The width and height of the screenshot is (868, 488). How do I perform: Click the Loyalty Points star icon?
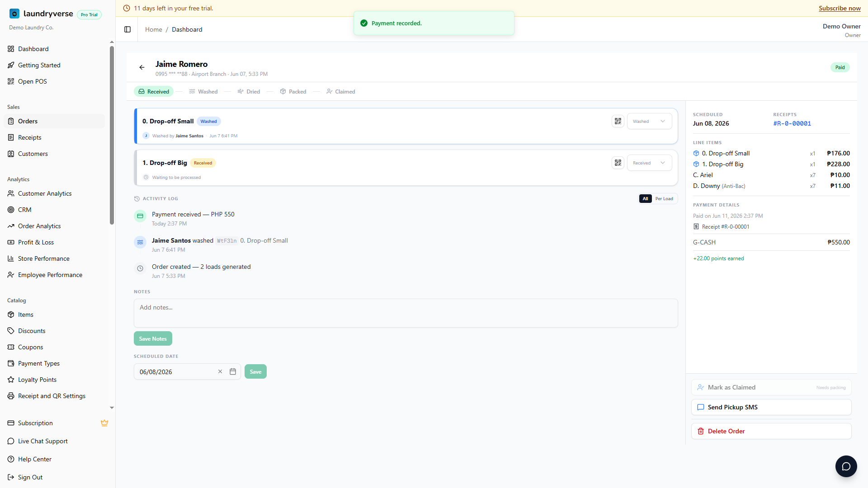(x=11, y=380)
